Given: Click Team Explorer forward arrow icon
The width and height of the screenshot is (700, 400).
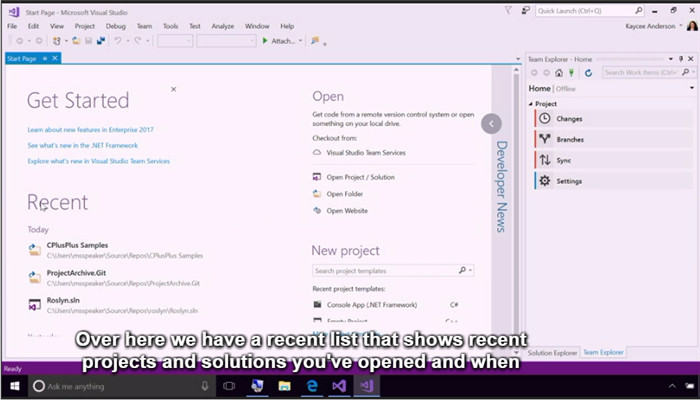Looking at the screenshot, I should pyautogui.click(x=546, y=73).
